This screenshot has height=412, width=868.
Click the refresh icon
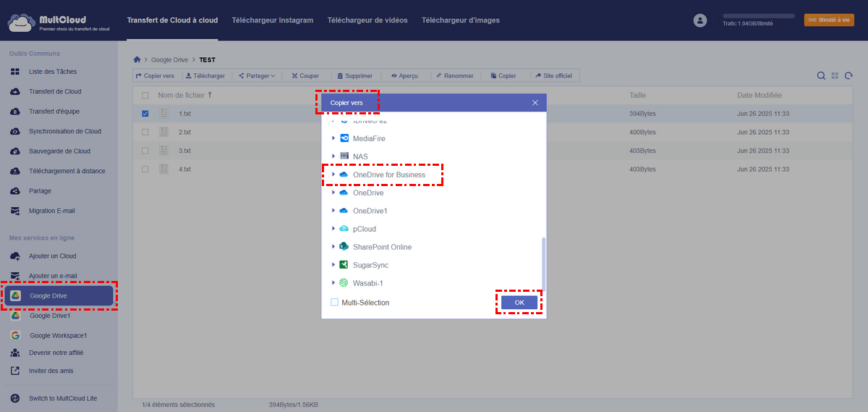point(848,76)
